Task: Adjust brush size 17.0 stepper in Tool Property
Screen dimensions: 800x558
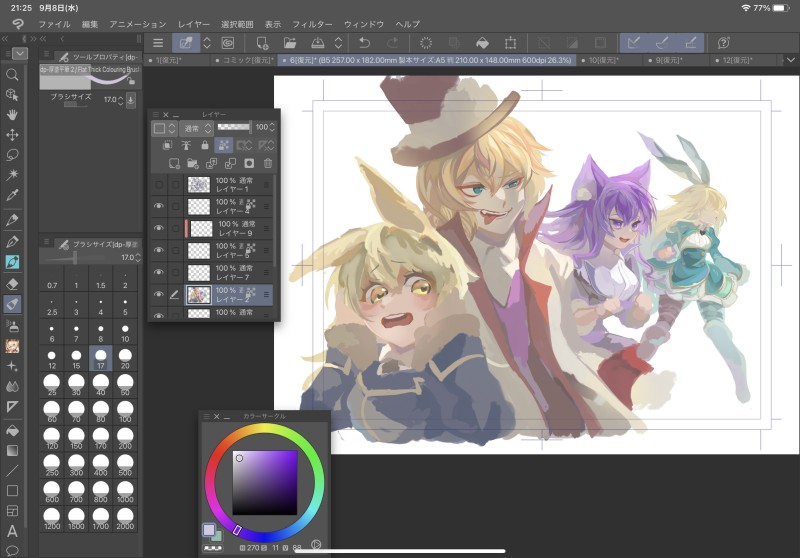Action: coord(120,100)
